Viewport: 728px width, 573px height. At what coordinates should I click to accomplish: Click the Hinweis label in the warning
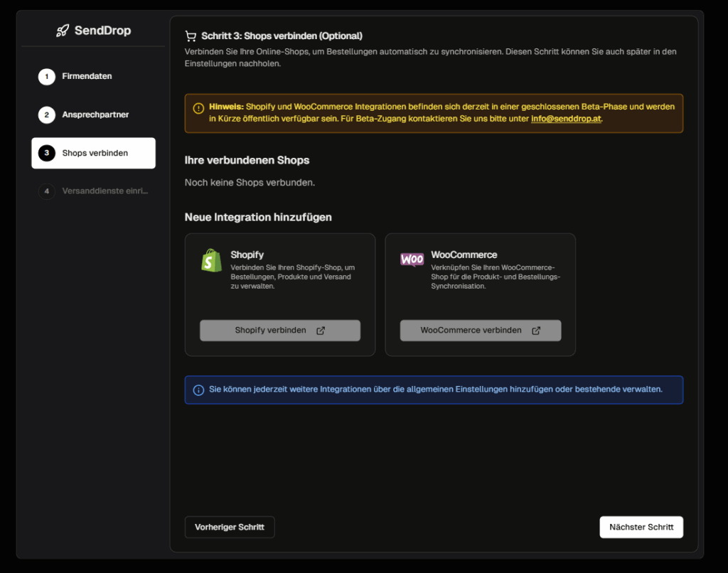[226, 107]
